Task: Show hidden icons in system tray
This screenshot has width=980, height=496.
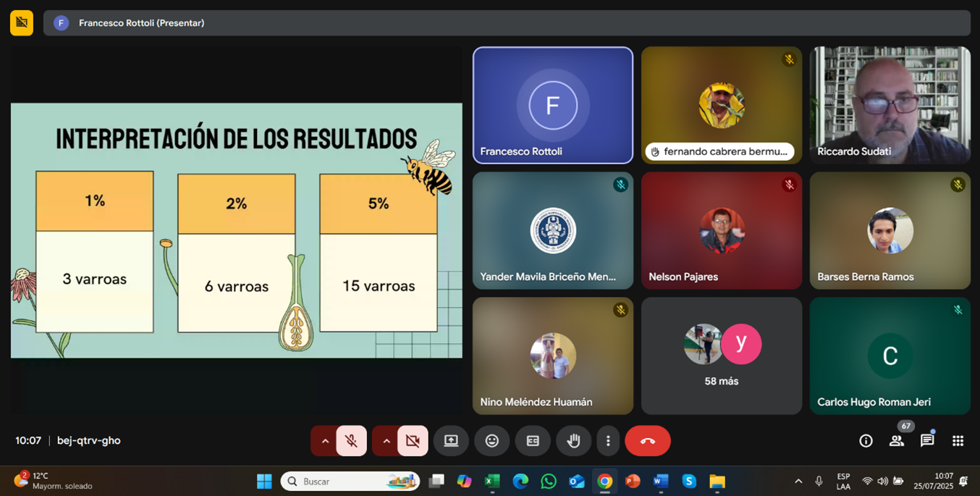Action: (798, 482)
